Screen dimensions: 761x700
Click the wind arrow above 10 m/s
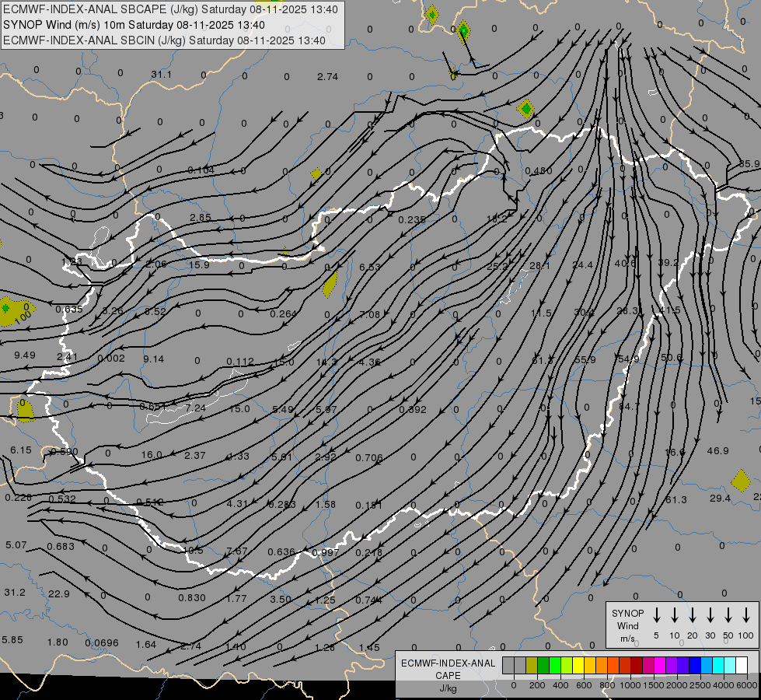pyautogui.click(x=674, y=615)
